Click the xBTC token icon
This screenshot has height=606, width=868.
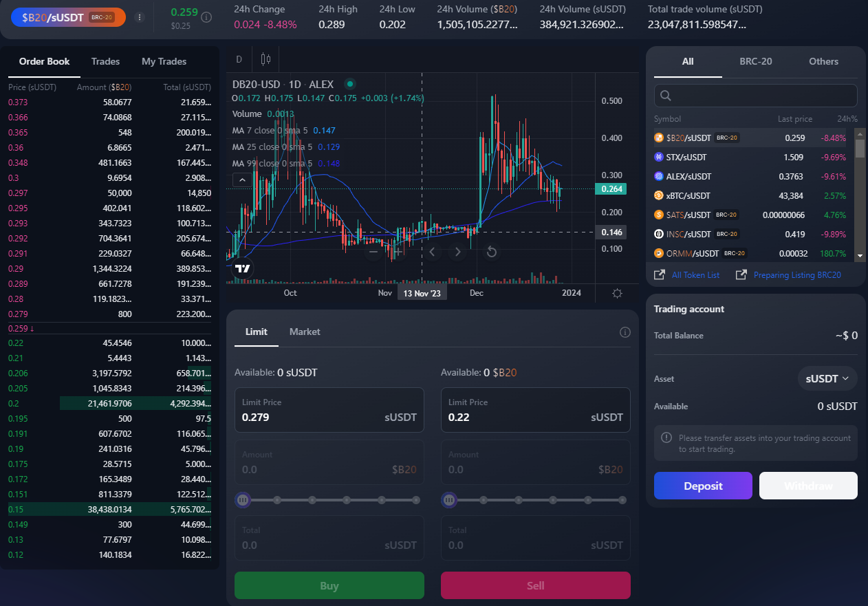659,195
